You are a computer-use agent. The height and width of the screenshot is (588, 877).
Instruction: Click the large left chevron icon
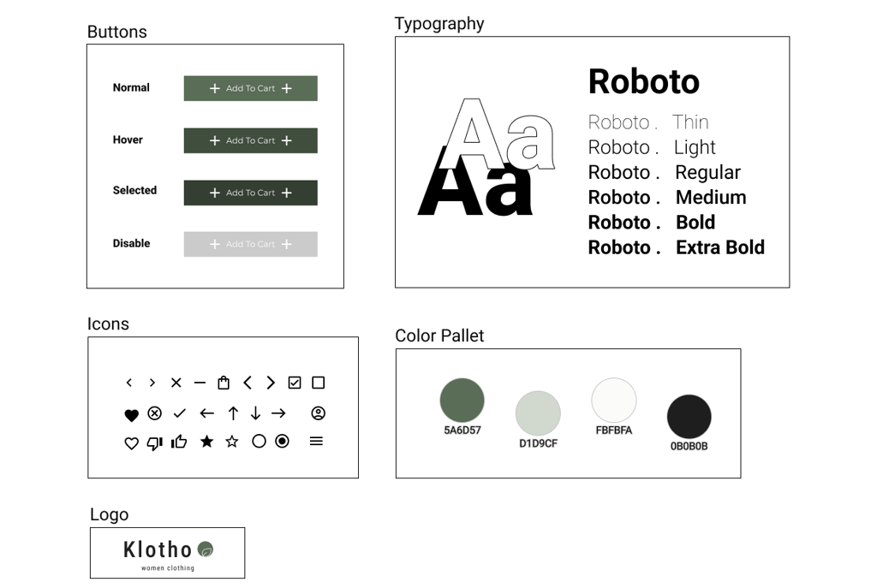[248, 383]
